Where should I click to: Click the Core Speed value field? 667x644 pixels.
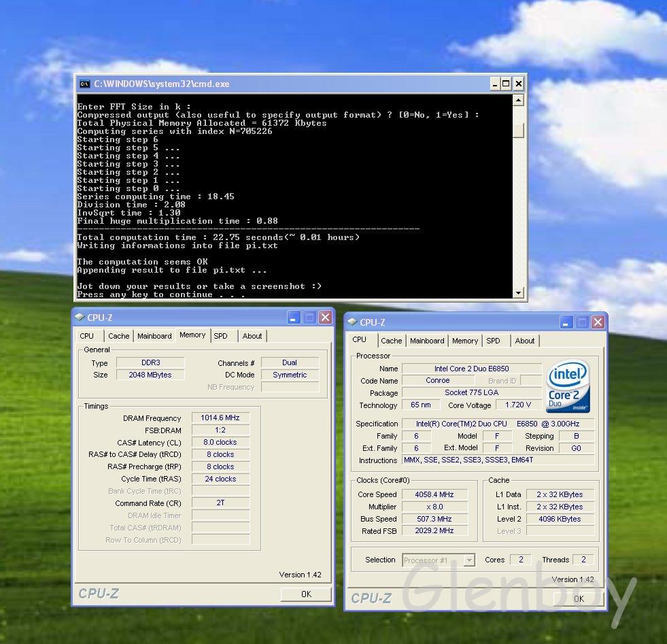(434, 494)
